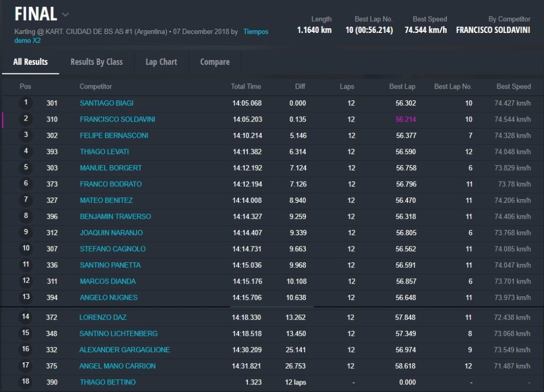Select competitor THIAGO LEVATI
The height and width of the screenshot is (392, 544).
(104, 152)
